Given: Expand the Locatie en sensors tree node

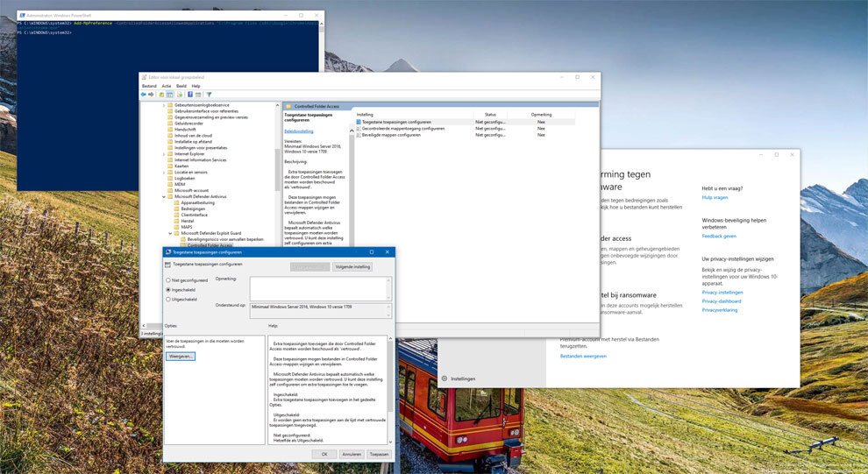Looking at the screenshot, I should tap(164, 172).
